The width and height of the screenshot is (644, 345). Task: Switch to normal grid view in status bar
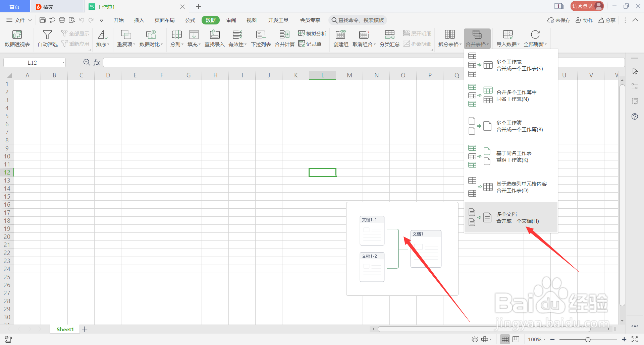(505, 339)
